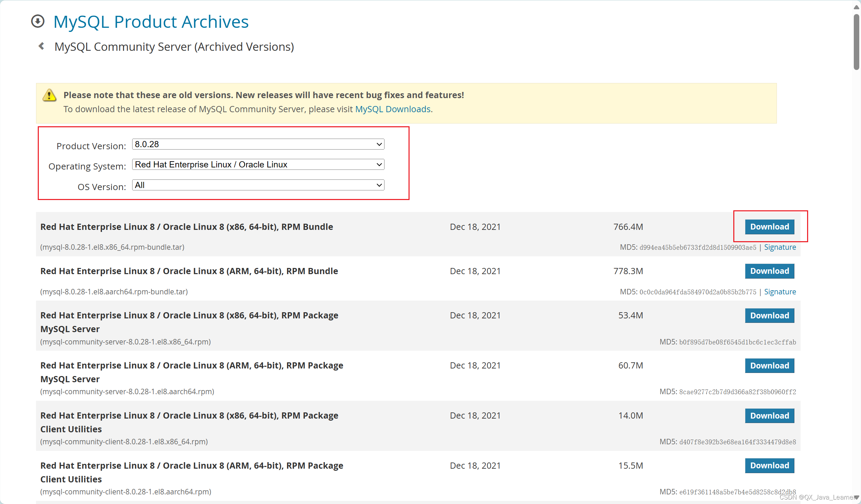Click filename mysql-8.0.28-1.el8.x86_64.rpm-bundle.tar
Screen dimensions: 861x504
pos(112,247)
